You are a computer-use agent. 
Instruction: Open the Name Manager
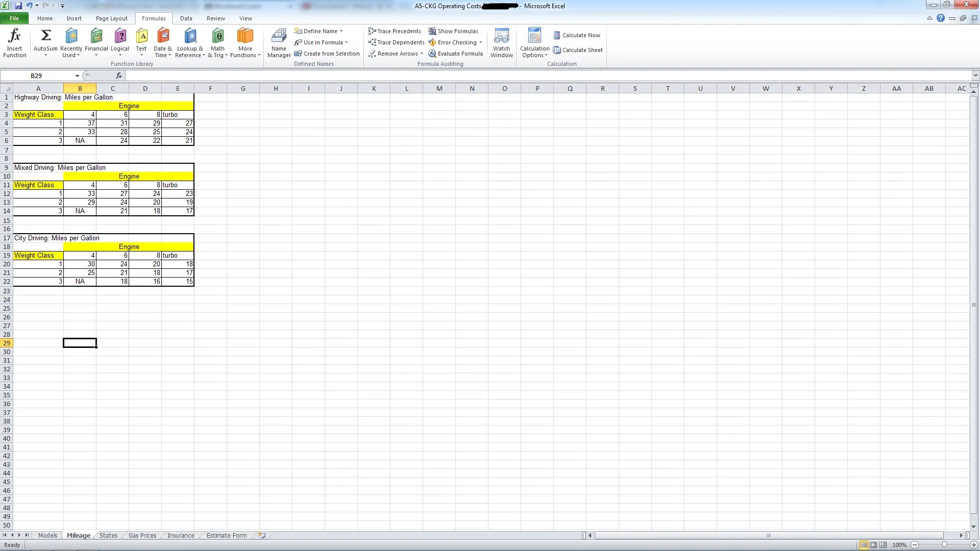coord(279,43)
